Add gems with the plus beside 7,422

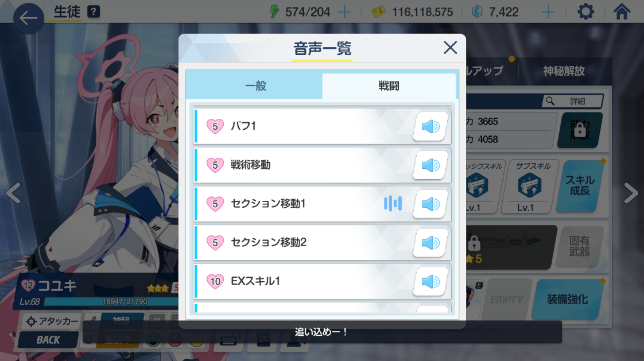[548, 12]
